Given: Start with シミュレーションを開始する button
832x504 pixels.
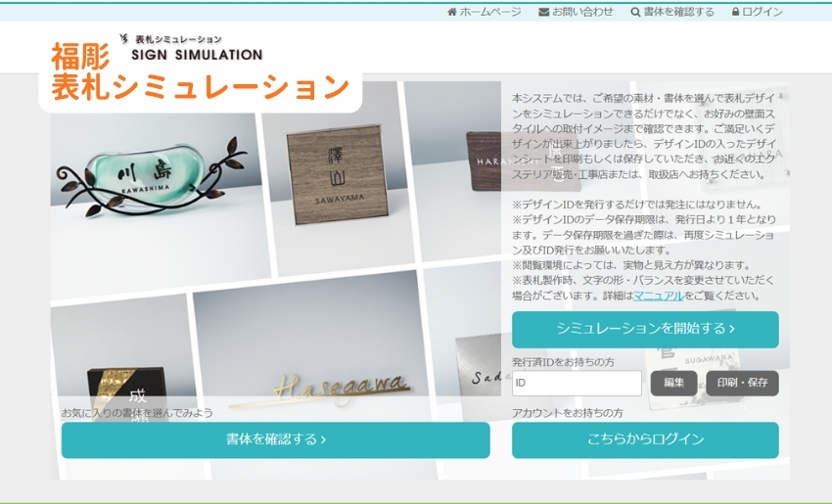Looking at the screenshot, I should (x=645, y=330).
